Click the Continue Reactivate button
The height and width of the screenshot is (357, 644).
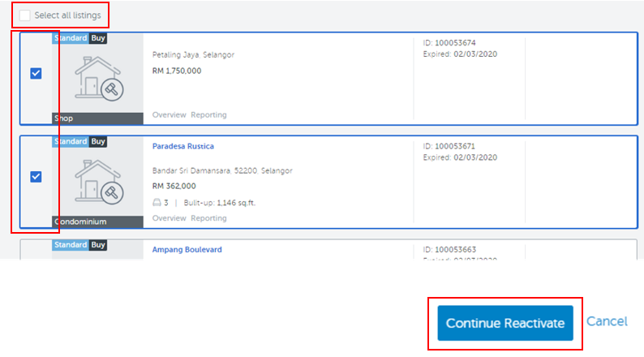pos(505,323)
